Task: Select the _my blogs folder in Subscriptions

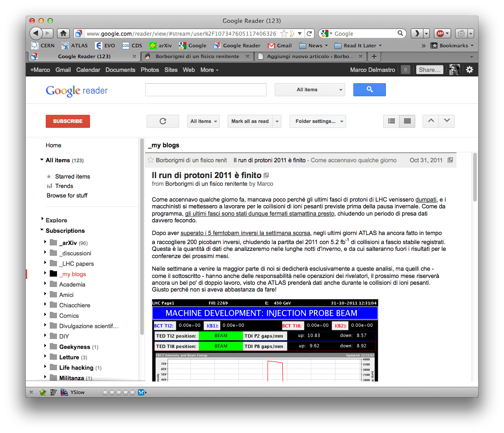Action: tap(72, 274)
